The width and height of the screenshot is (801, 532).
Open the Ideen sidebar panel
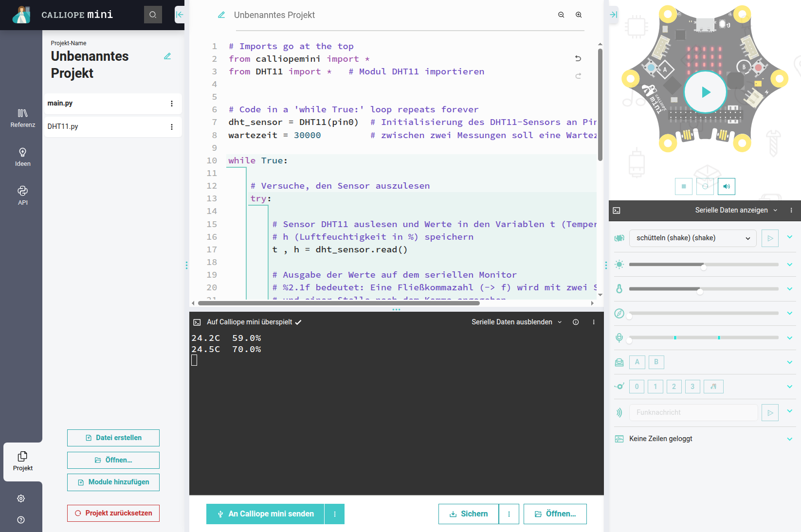(23, 157)
